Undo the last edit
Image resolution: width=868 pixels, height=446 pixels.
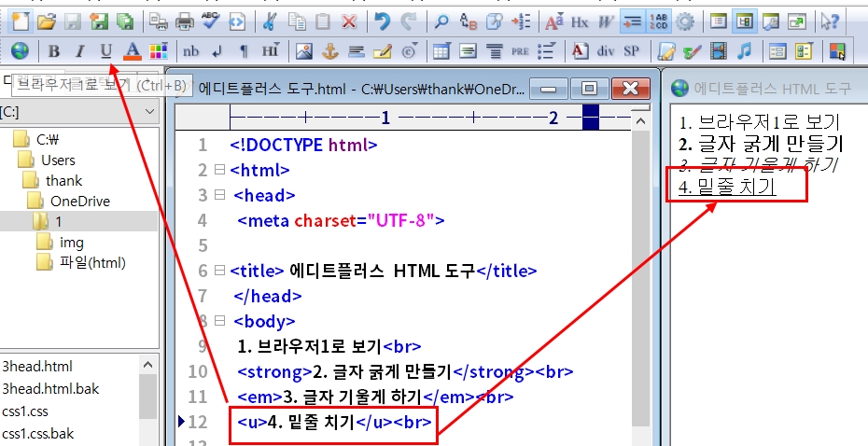pos(382,21)
